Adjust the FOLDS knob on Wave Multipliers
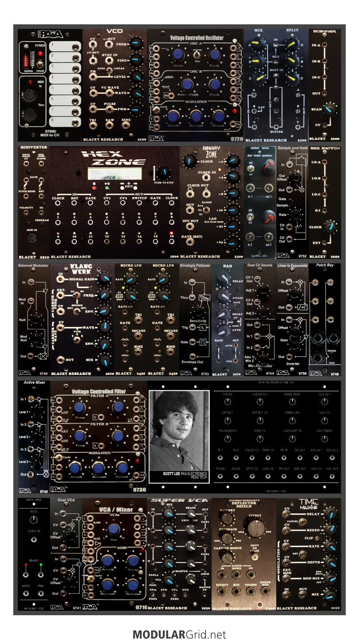Image resolution: width=359 pixels, height=644 pixels. click(228, 401)
